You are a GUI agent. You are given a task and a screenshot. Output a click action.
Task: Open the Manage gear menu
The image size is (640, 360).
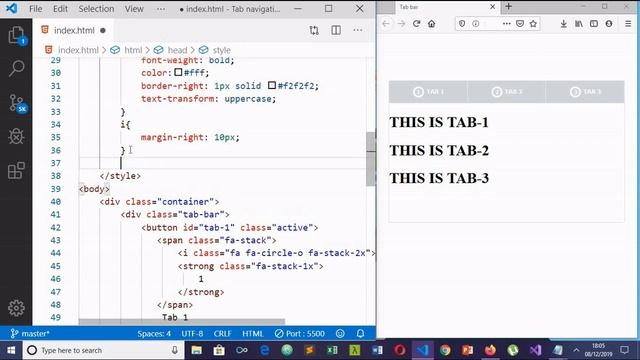16,308
